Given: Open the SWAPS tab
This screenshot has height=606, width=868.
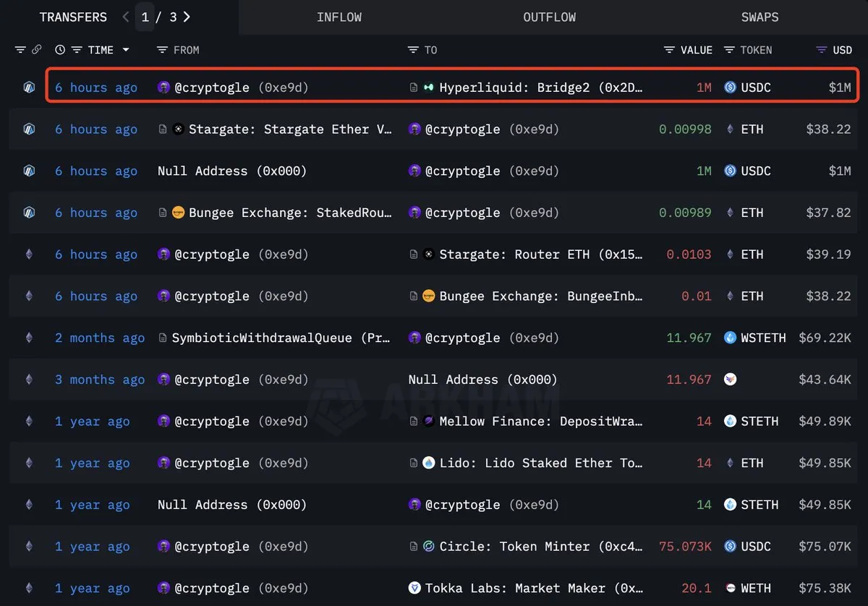Looking at the screenshot, I should [759, 17].
